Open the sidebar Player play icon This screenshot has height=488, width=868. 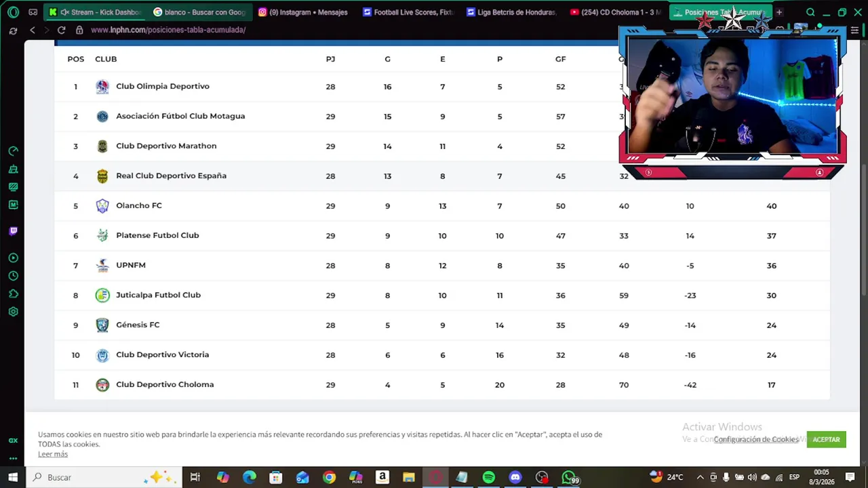point(13,258)
